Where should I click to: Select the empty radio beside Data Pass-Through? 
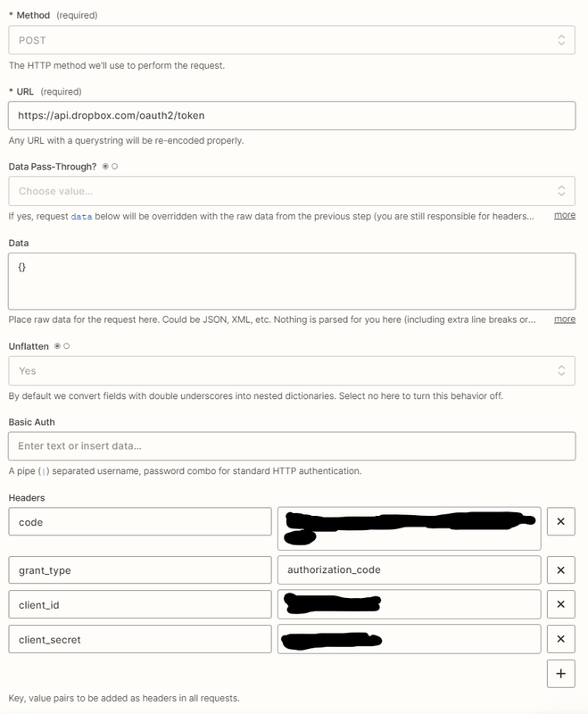click(115, 166)
